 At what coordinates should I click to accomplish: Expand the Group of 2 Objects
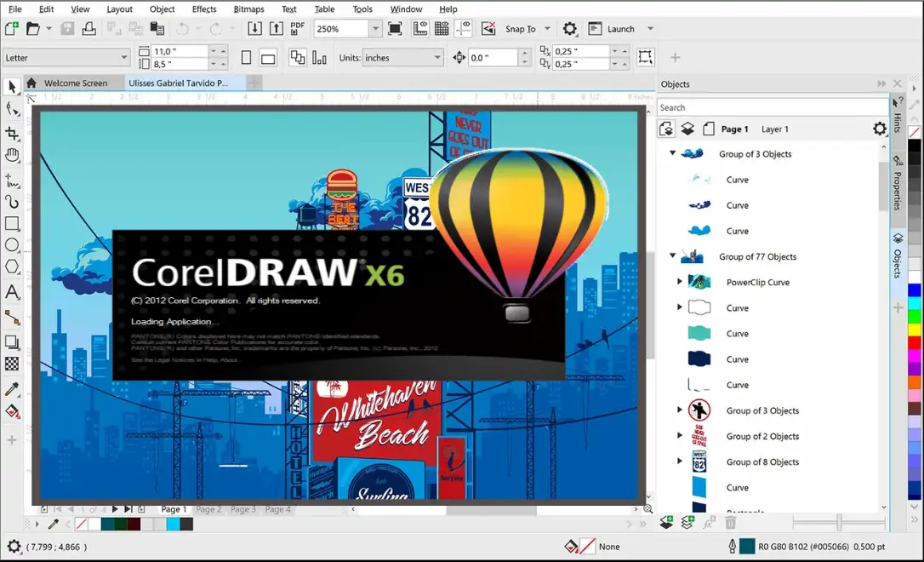[680, 435]
